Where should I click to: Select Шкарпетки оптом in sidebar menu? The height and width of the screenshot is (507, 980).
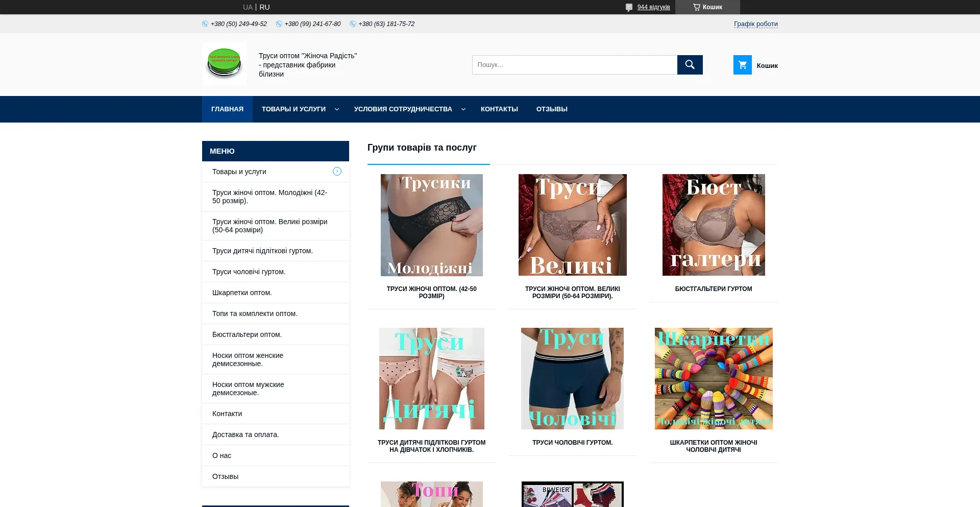tap(242, 293)
